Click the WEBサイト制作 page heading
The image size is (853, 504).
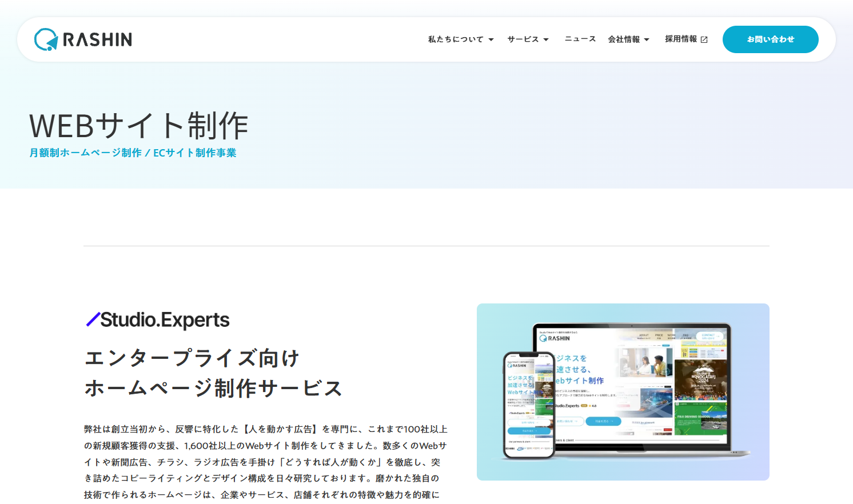tap(139, 126)
